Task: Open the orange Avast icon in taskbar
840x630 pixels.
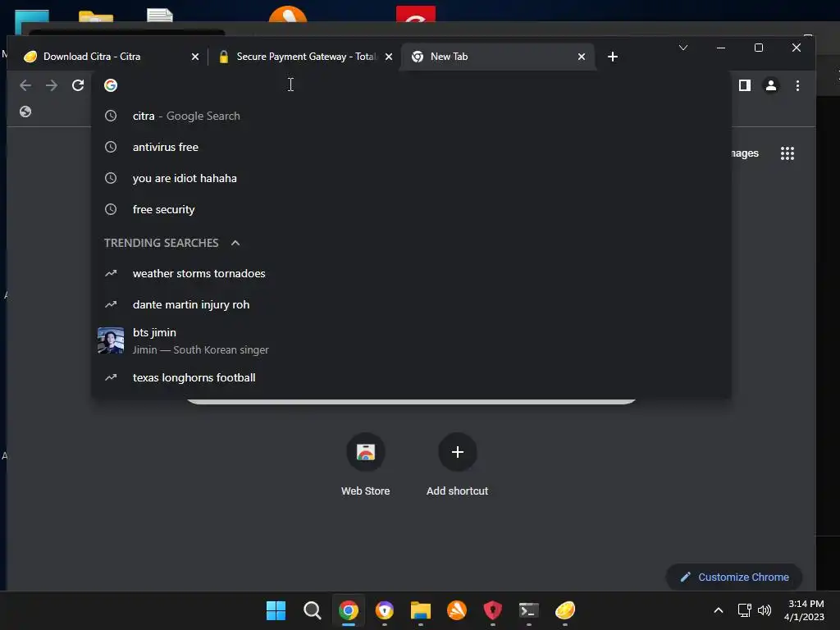Action: click(x=456, y=610)
